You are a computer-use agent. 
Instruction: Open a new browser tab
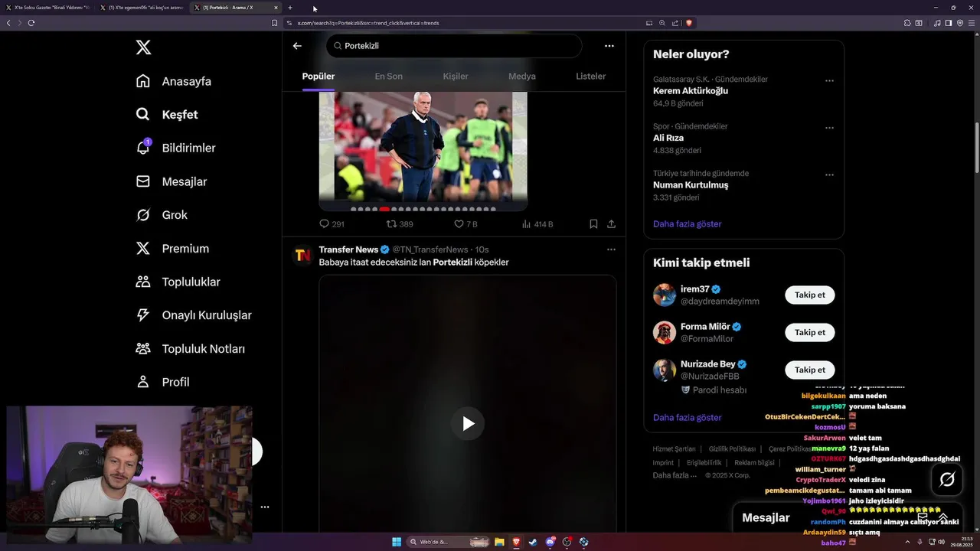click(x=290, y=8)
